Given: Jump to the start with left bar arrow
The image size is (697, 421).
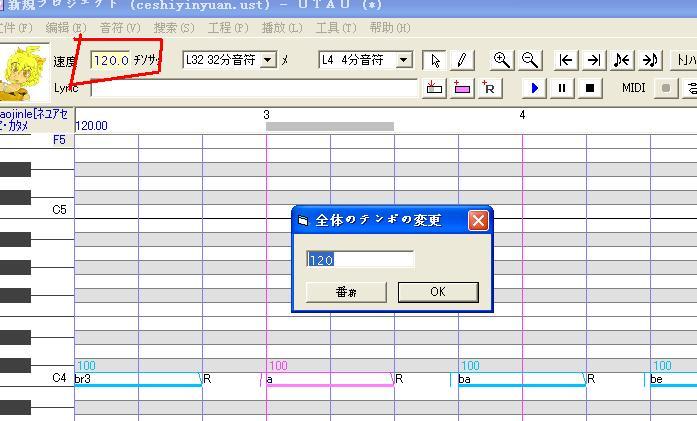Looking at the screenshot, I should [566, 60].
